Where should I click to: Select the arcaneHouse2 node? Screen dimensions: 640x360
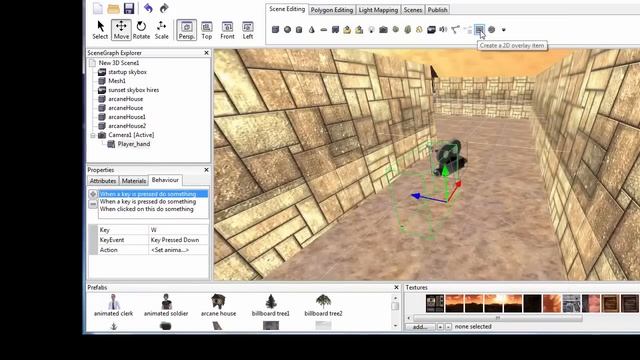[127, 126]
